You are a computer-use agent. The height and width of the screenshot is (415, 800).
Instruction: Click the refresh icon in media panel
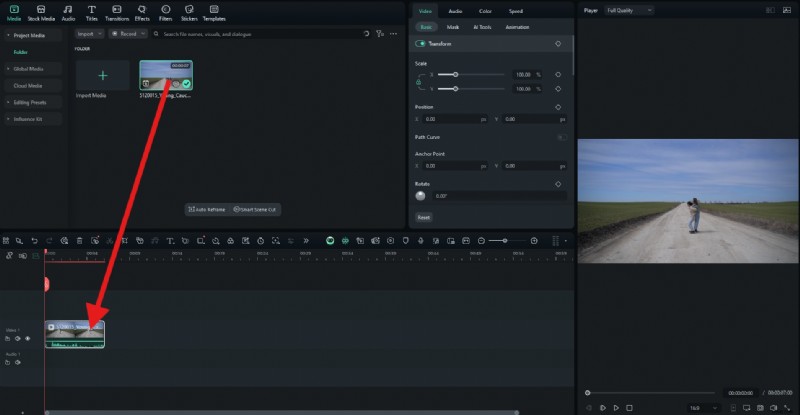coord(366,34)
